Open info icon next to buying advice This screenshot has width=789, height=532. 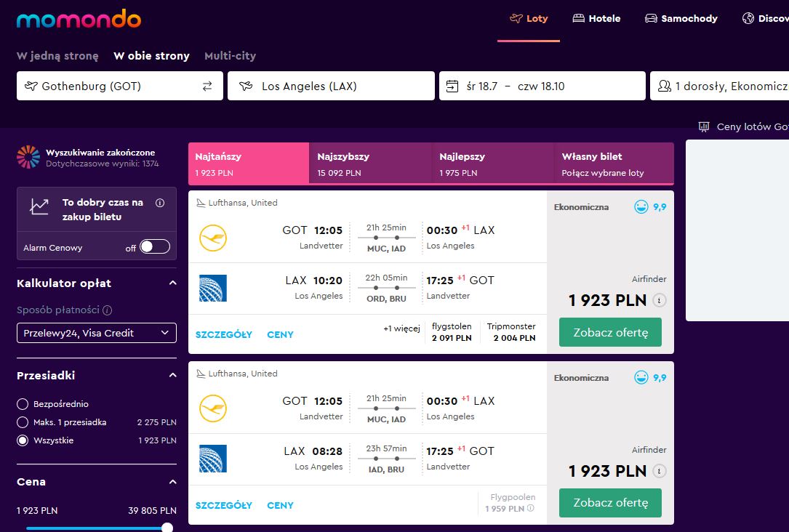click(160, 203)
